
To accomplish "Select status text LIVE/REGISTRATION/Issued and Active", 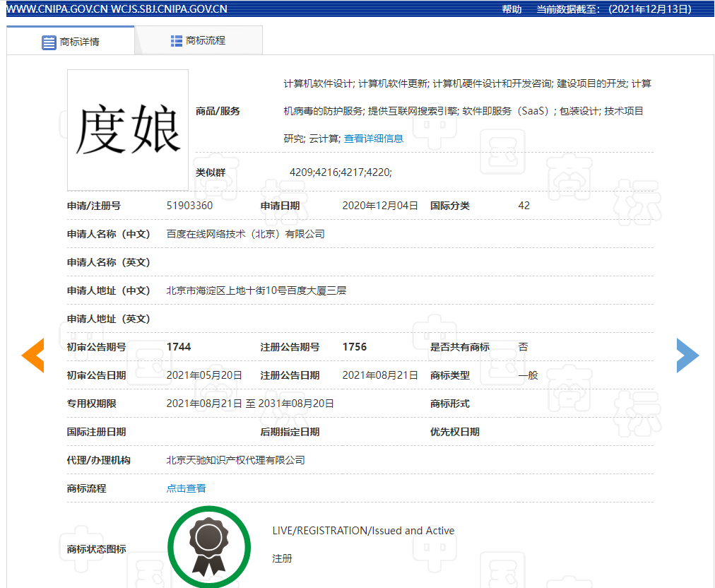I will pyautogui.click(x=363, y=531).
